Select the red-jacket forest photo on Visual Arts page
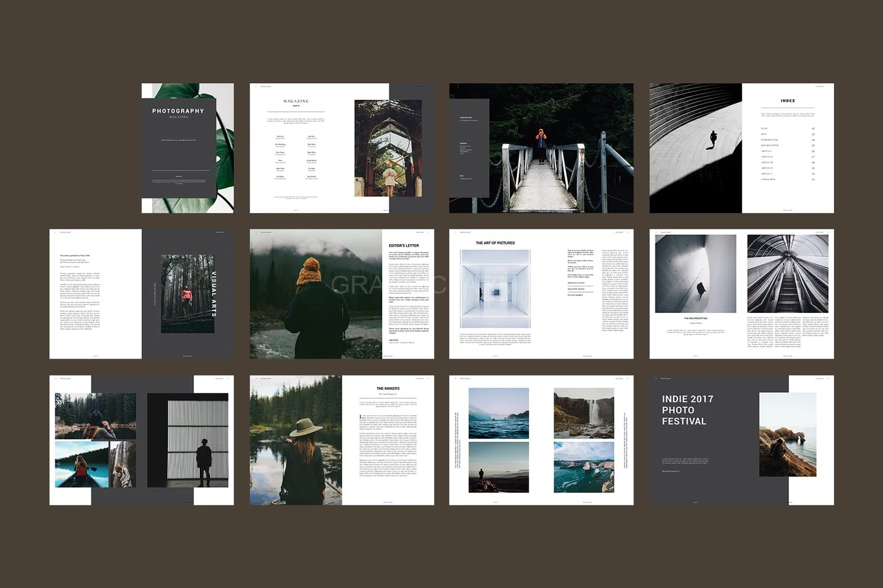This screenshot has height=588, width=883. coord(187,294)
